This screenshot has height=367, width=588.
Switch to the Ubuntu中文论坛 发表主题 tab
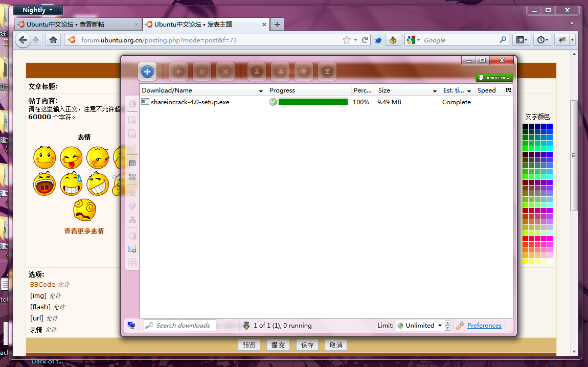coord(206,25)
